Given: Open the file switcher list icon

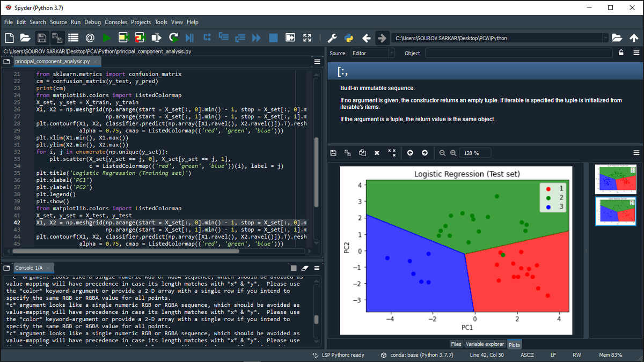Looking at the screenshot, I should point(73,38).
